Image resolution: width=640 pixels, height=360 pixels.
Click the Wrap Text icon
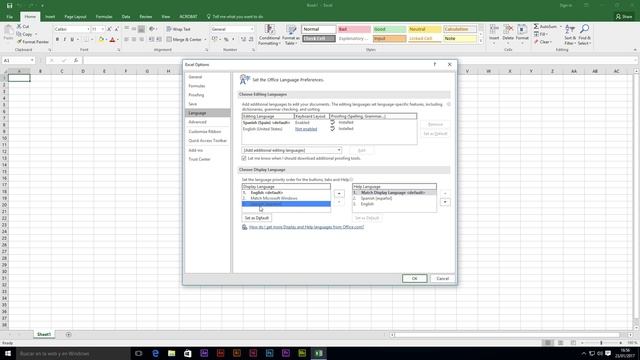169,29
